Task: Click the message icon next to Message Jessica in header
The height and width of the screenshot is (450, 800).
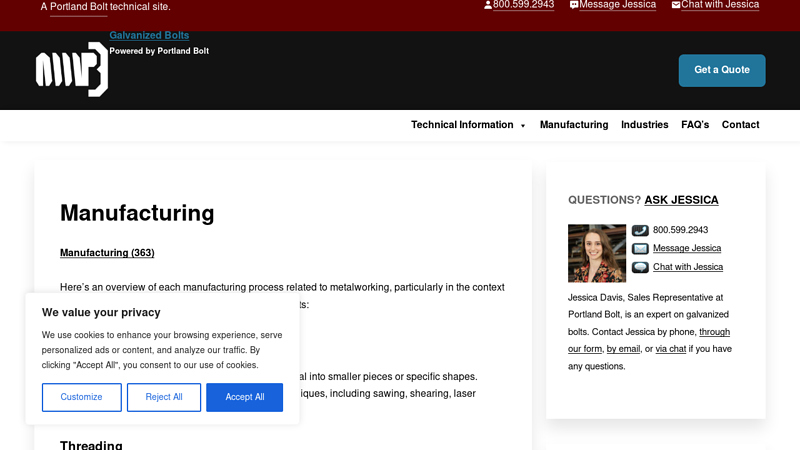Action: [574, 5]
